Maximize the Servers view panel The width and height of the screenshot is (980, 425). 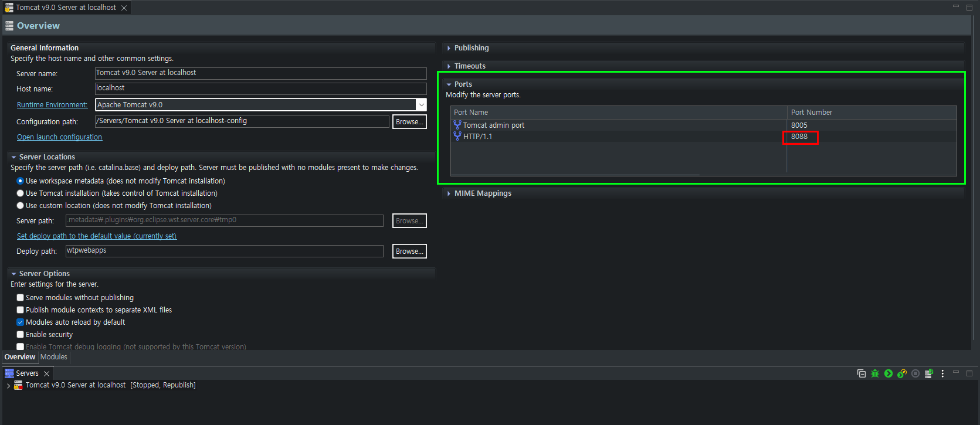969,373
